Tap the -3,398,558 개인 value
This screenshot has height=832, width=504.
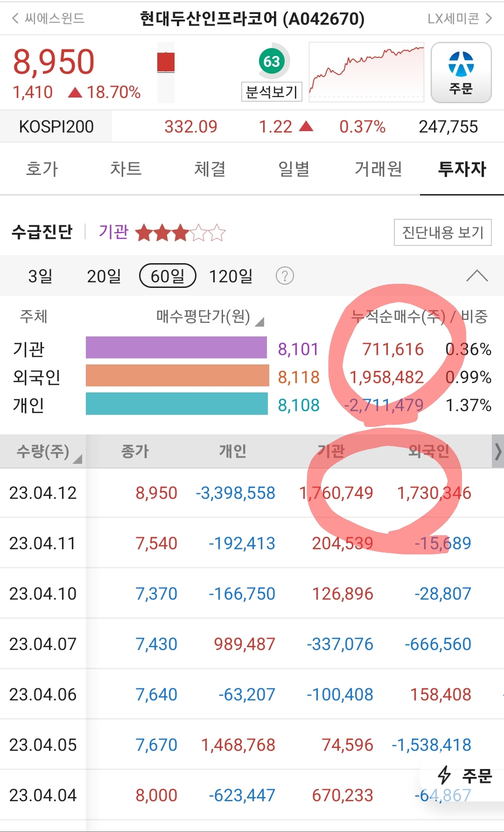(x=236, y=493)
